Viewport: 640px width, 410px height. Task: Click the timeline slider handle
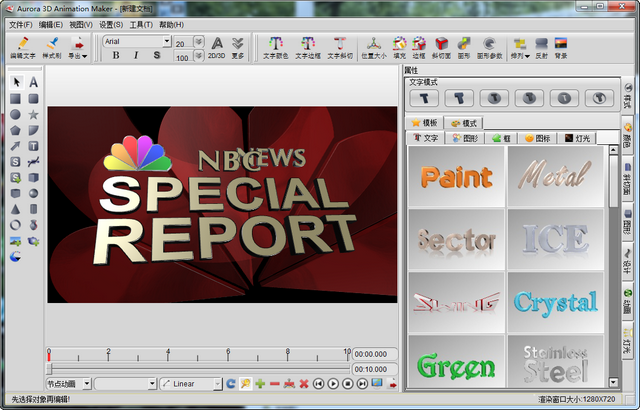tap(49, 369)
